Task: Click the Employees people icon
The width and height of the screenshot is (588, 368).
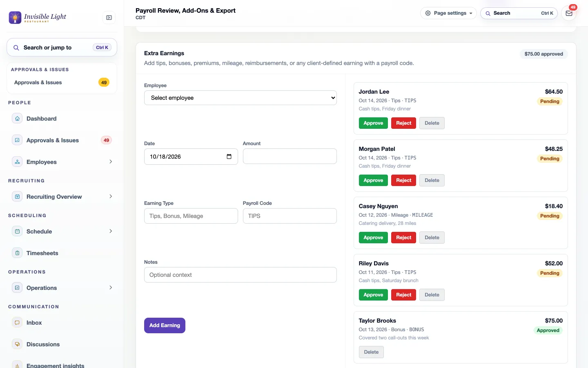Action: 17,162
